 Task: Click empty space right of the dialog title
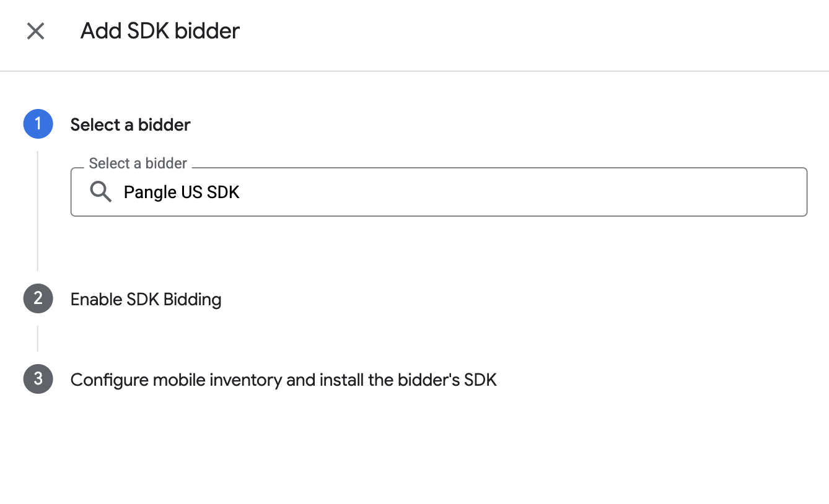[533, 31]
